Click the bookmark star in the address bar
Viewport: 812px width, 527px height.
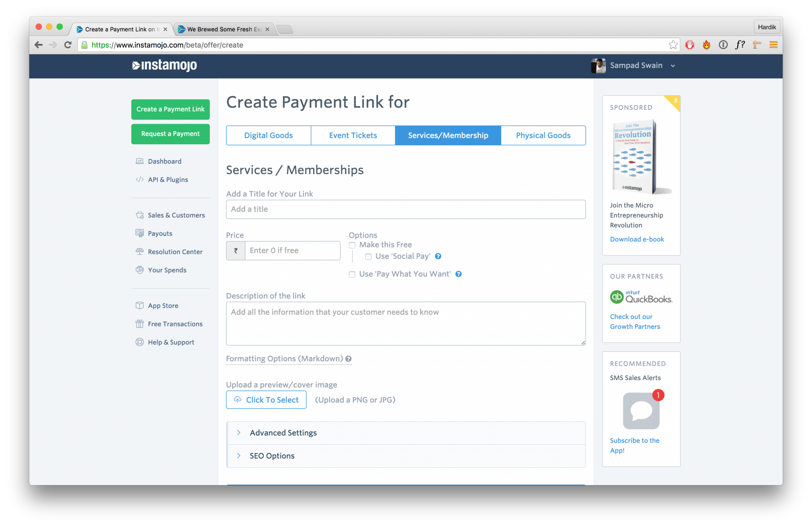coord(673,45)
